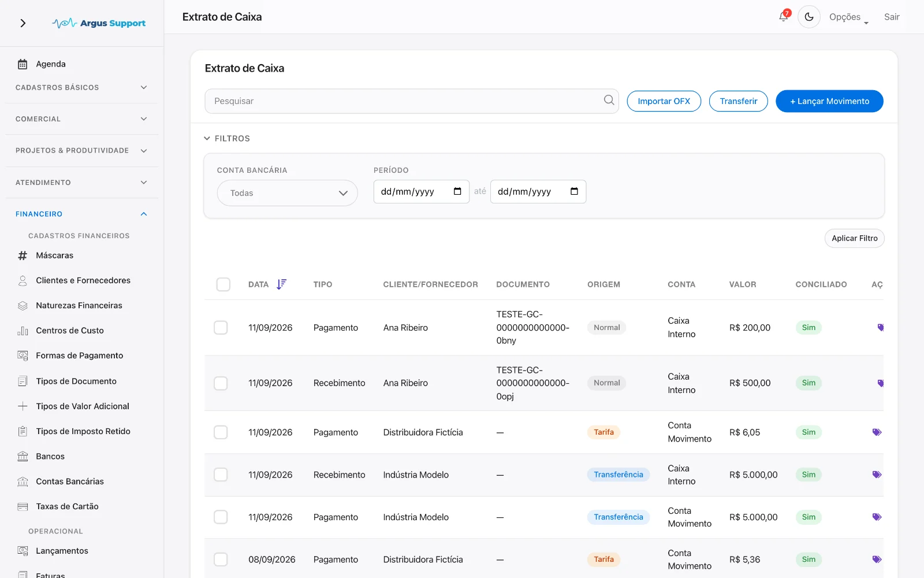Expand the sidebar arrow icon

click(23, 23)
